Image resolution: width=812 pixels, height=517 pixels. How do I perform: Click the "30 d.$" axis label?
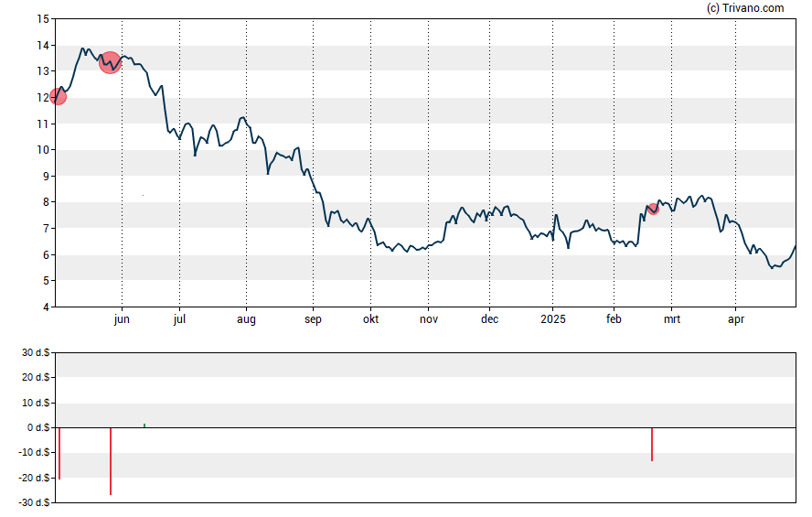36,353
